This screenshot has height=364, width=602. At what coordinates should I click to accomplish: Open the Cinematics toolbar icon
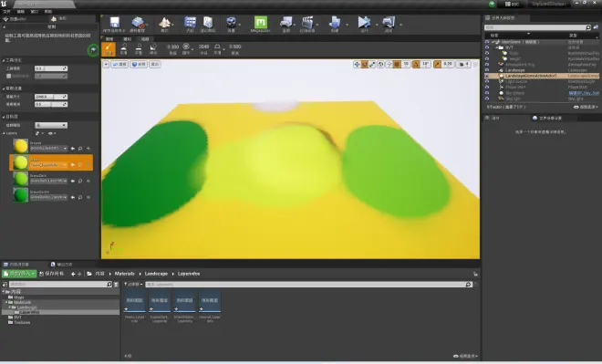point(307,22)
